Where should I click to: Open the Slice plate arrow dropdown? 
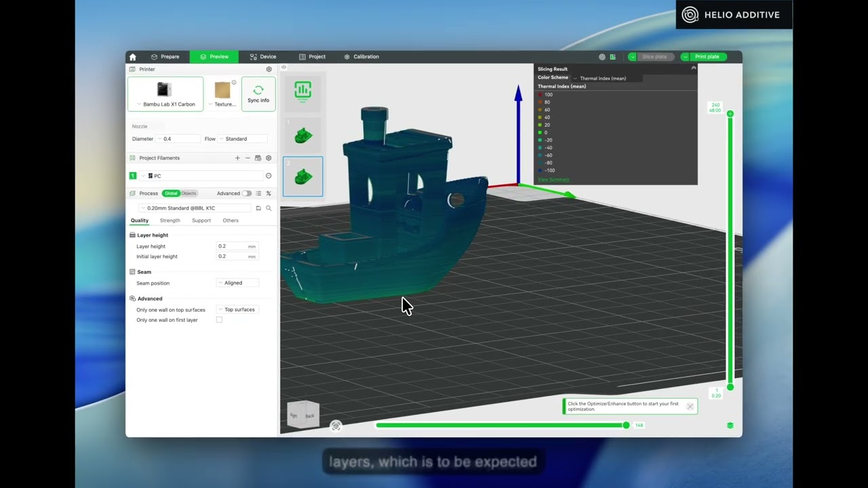(632, 57)
